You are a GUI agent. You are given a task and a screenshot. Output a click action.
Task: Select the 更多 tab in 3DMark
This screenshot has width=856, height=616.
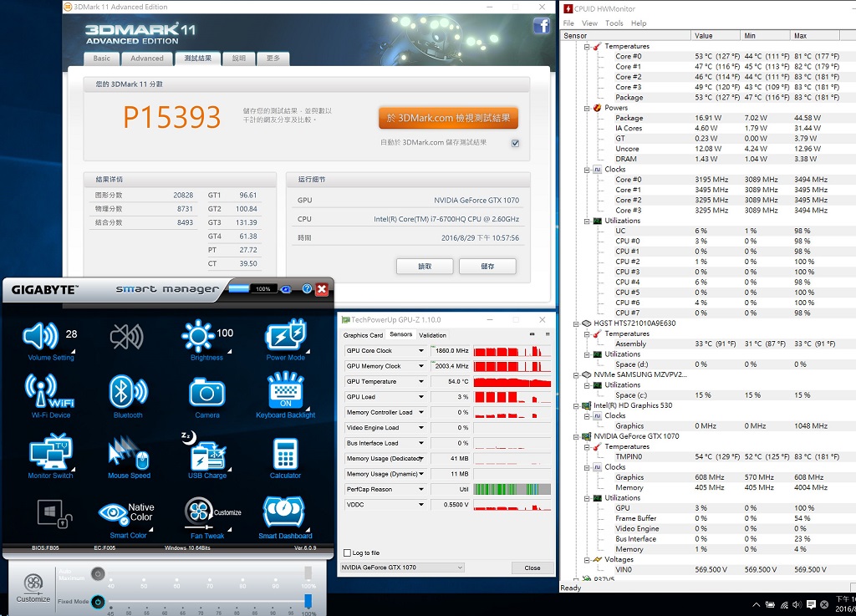(x=273, y=59)
